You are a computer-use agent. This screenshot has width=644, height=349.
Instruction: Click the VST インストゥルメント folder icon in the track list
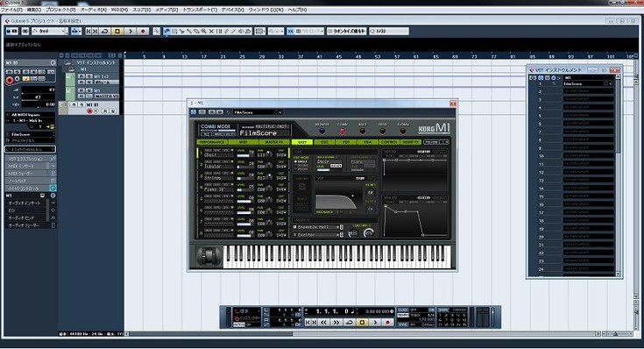tap(68, 63)
